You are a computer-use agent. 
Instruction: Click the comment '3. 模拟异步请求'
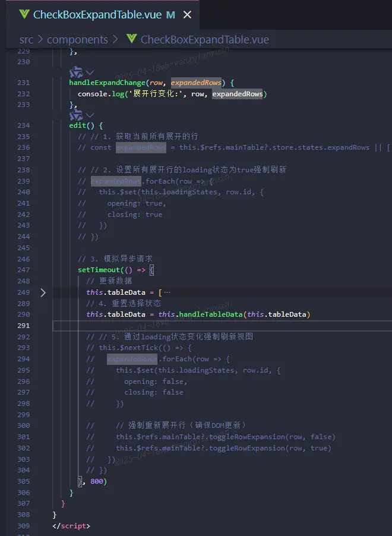pyautogui.click(x=121, y=258)
